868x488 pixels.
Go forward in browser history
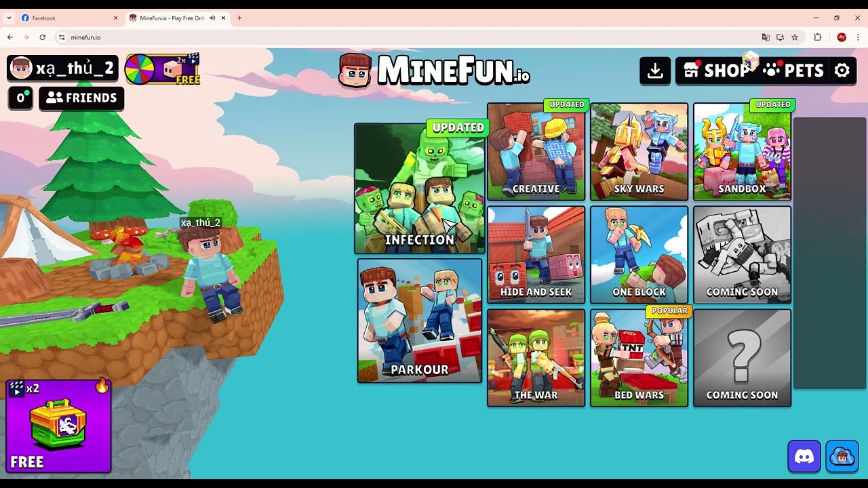[x=26, y=37]
